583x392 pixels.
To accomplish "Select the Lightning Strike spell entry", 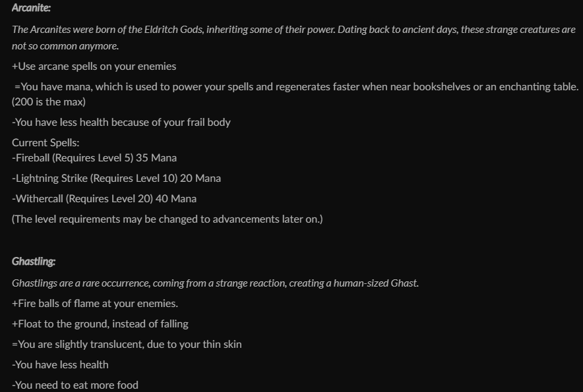I will point(116,178).
